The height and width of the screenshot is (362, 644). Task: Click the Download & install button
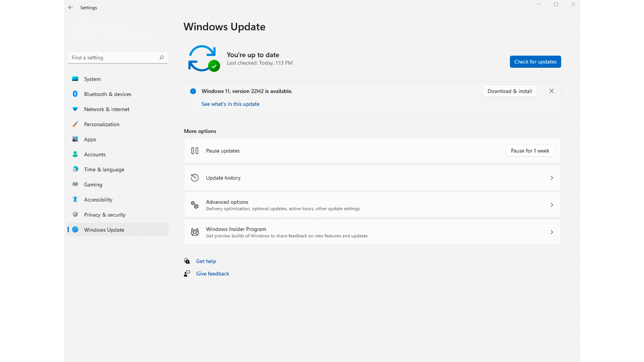[x=509, y=91]
